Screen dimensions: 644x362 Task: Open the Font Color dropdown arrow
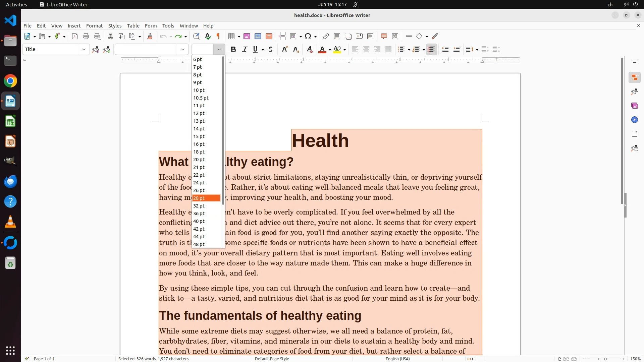[330, 50]
